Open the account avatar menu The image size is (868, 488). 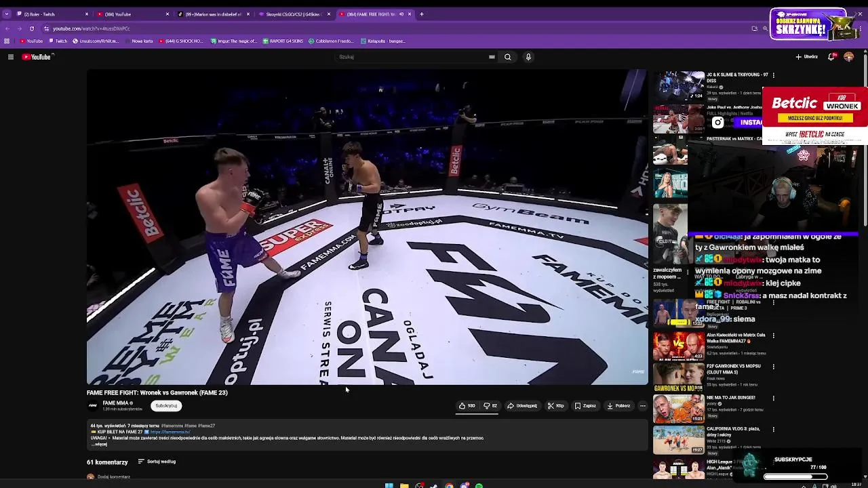click(848, 57)
